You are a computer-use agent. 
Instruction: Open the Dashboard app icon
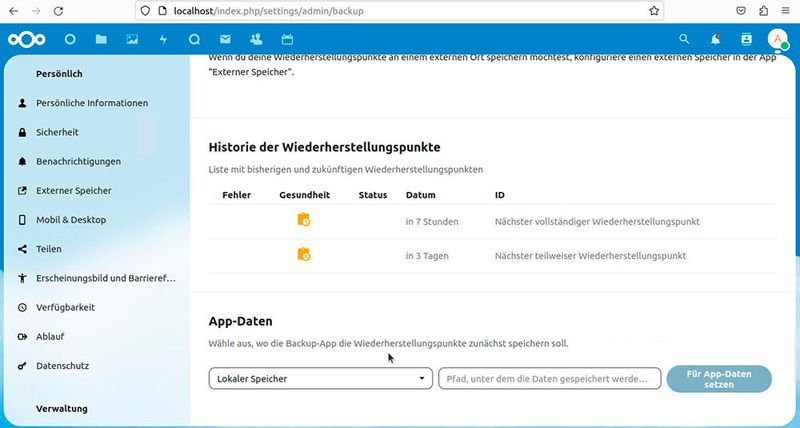coord(70,39)
